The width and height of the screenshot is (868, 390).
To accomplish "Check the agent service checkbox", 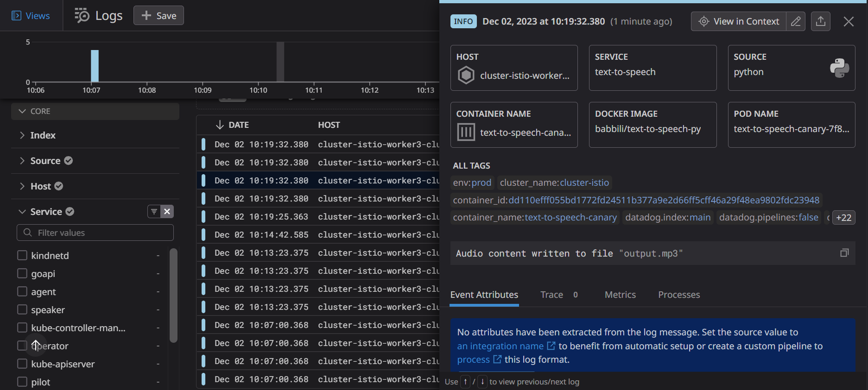I will [x=22, y=291].
